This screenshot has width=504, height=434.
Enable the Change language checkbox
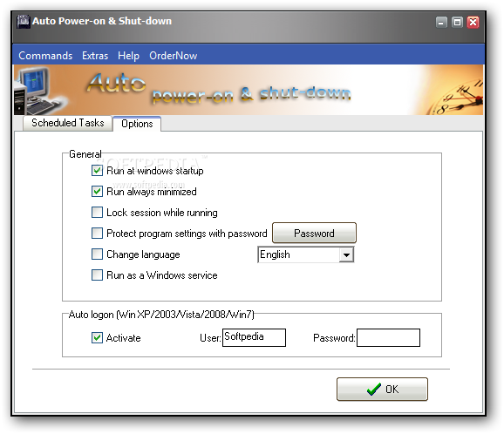coord(97,254)
